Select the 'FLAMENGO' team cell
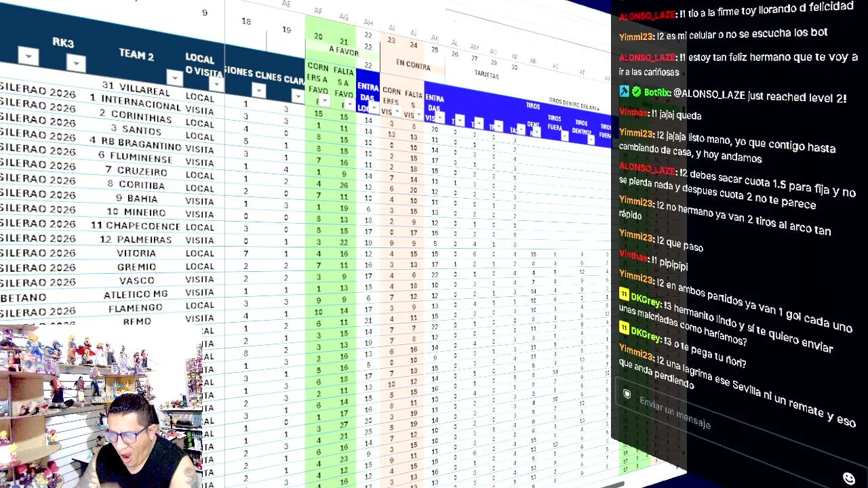Viewport: 868px width, 488px height. click(x=136, y=308)
